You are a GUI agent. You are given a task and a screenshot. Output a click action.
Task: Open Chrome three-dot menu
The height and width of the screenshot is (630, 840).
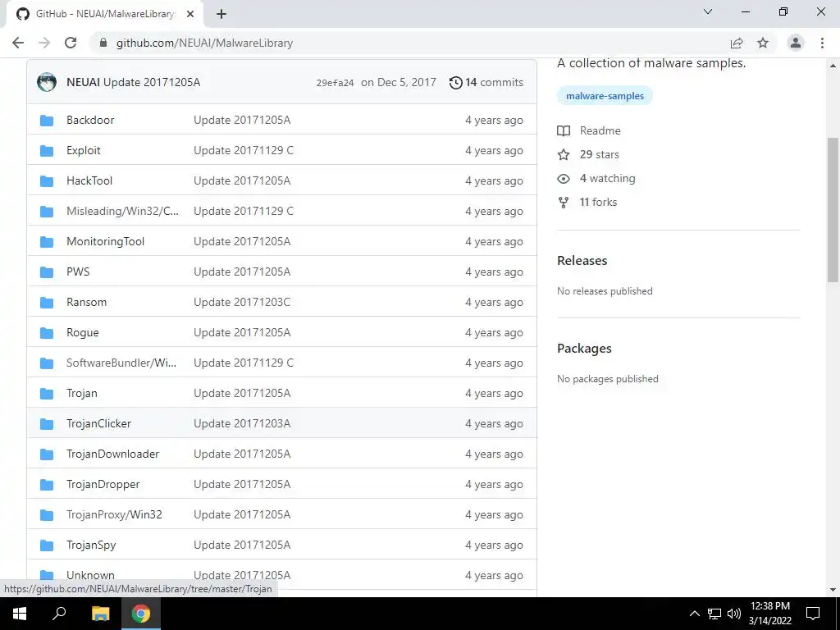(x=822, y=43)
